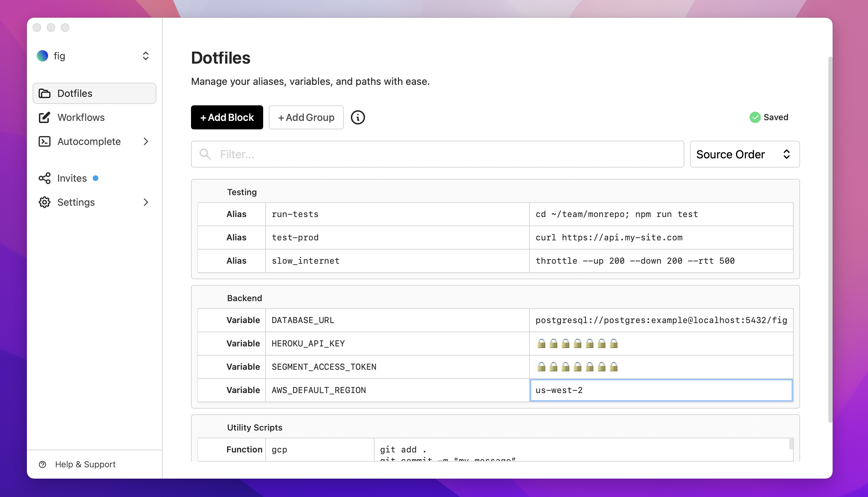Open the Source Order sort dropdown

pos(745,154)
